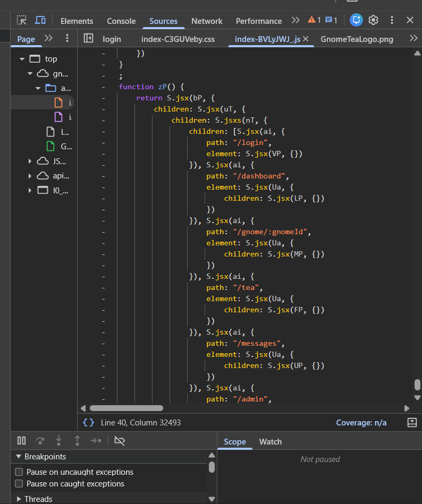Activate the inspect element picker icon
This screenshot has width=422, height=504.
coord(22,21)
